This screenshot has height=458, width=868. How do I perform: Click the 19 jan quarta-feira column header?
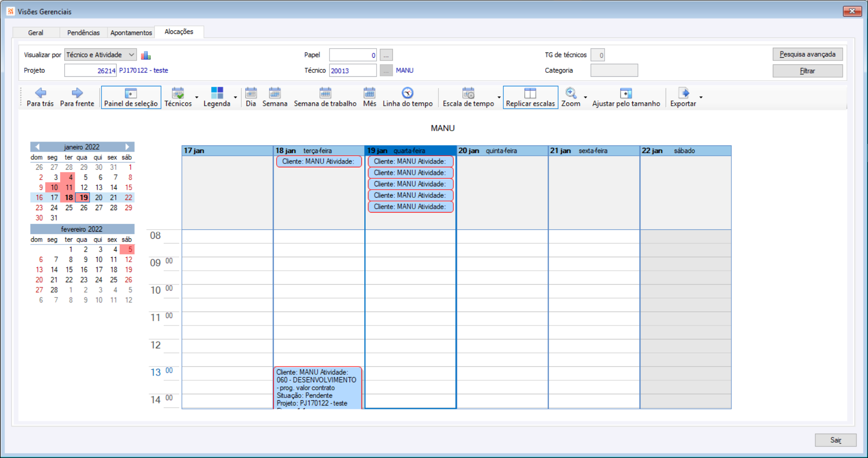tap(410, 151)
